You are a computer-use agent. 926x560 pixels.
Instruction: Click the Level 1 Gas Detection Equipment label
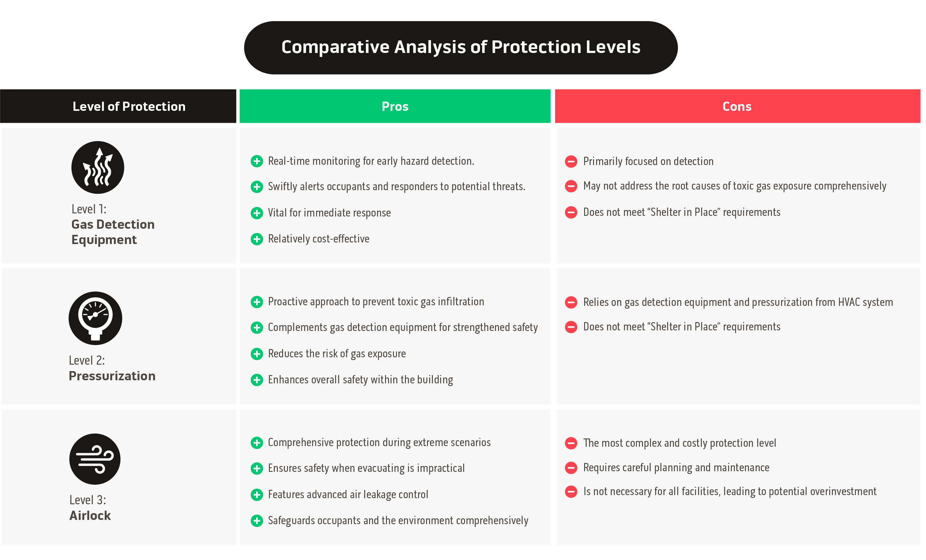coord(113,225)
